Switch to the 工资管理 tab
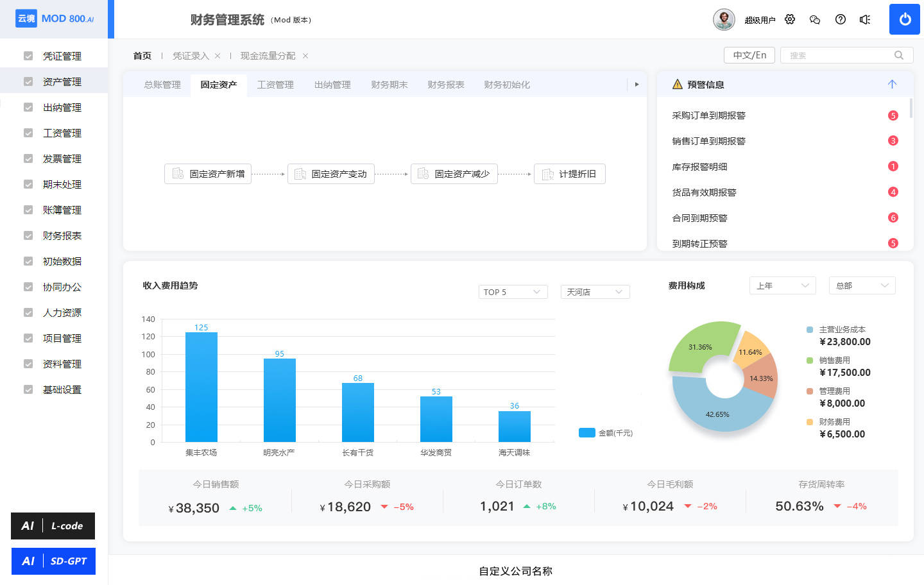Viewport: 924px width, 585px height. click(x=275, y=84)
